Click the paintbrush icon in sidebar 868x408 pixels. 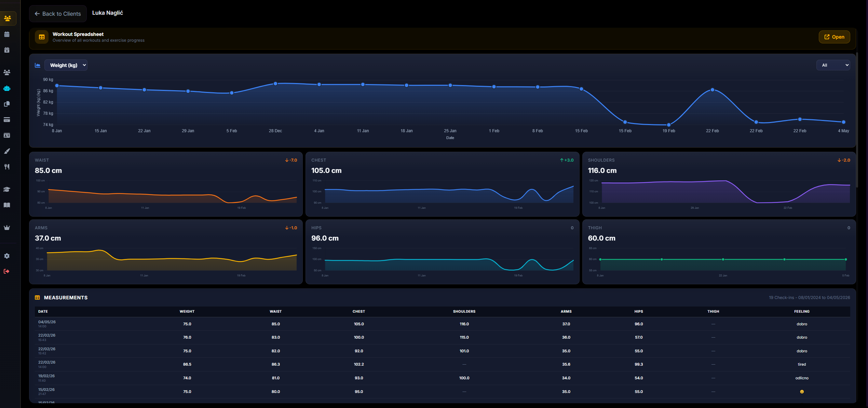pos(7,151)
